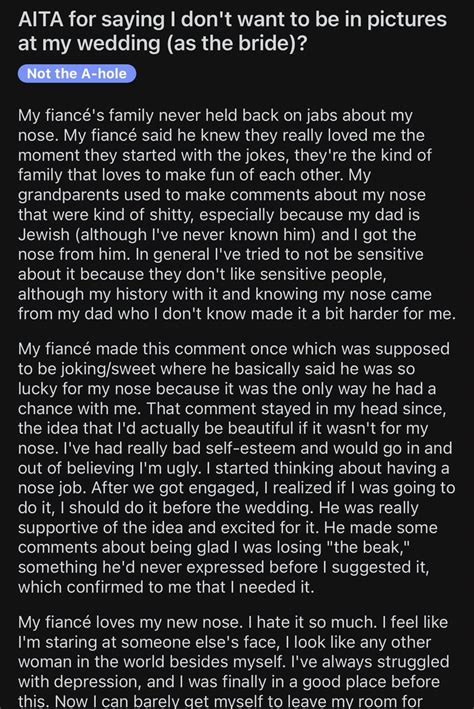
Task: Click the "Not the A-hole" flair badge
Action: click(x=77, y=73)
